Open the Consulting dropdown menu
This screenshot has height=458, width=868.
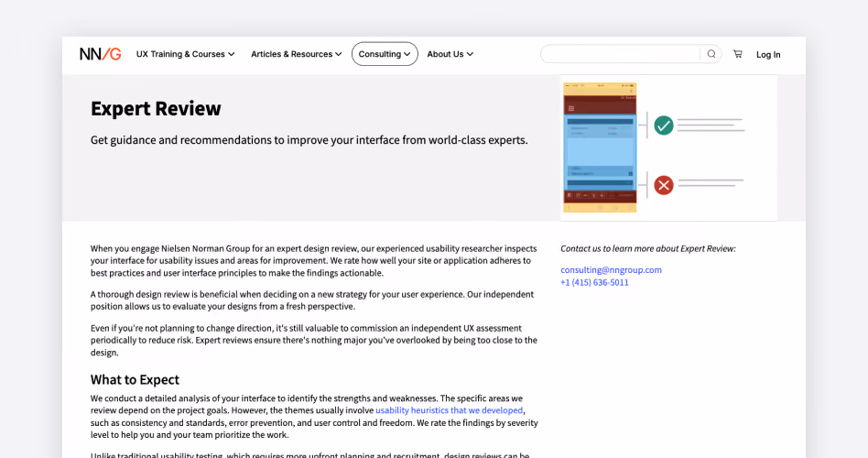385,54
